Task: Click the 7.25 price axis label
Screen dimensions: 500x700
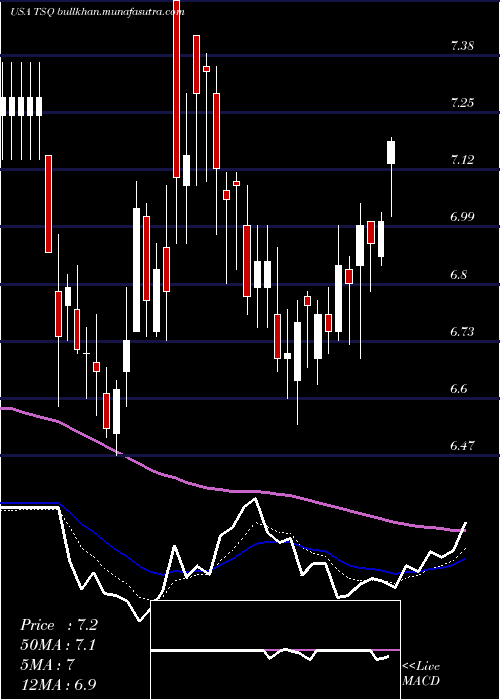Action: [x=462, y=103]
